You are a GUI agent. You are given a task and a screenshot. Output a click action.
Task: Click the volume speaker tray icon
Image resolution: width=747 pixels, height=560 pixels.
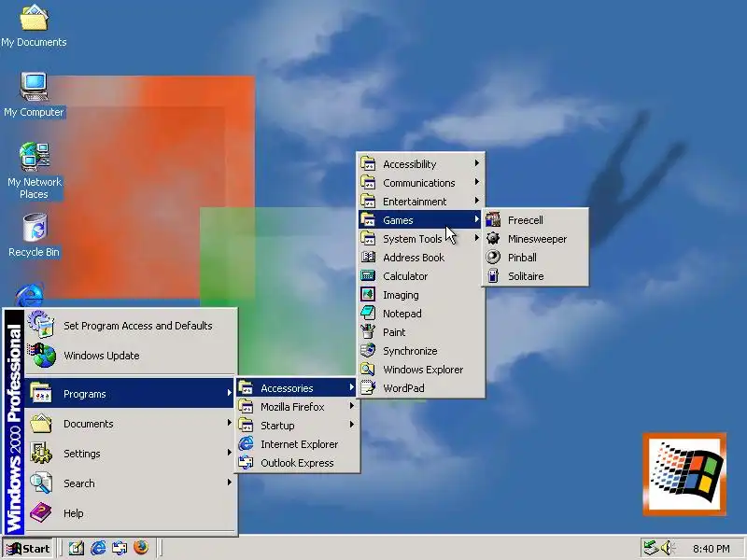click(x=666, y=548)
